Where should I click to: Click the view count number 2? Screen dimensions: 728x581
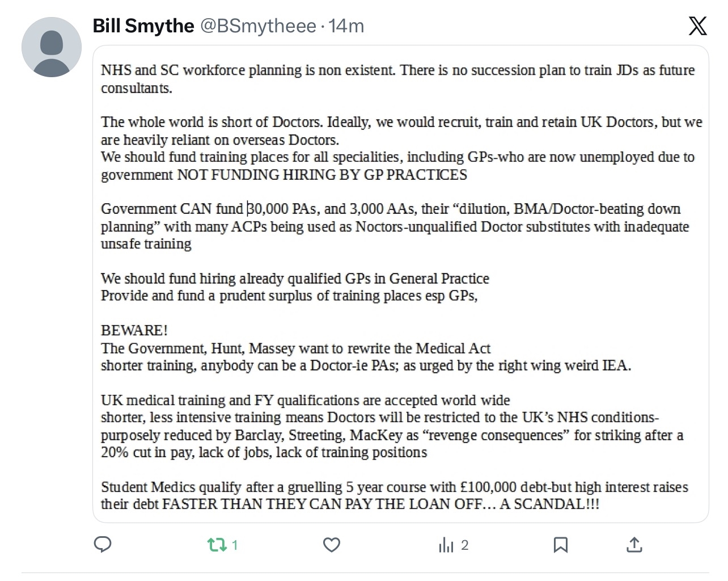[465, 545]
